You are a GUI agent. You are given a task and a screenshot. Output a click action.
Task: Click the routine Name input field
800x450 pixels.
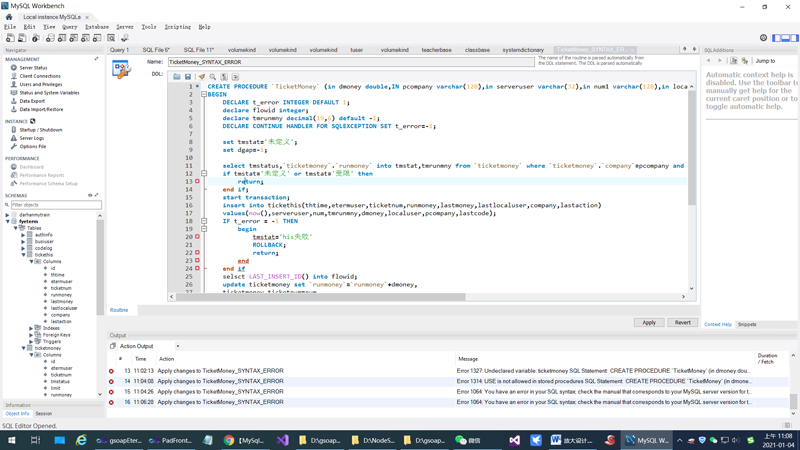[351, 62]
